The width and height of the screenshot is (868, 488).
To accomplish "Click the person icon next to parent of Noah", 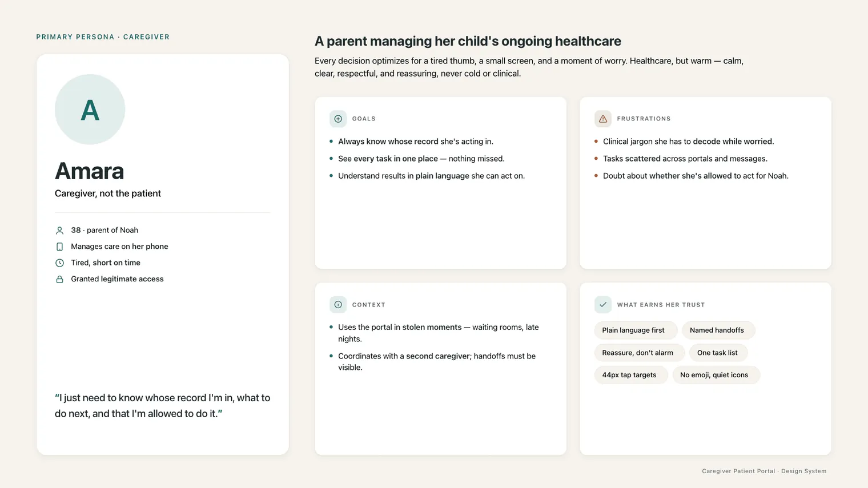I will [59, 231].
